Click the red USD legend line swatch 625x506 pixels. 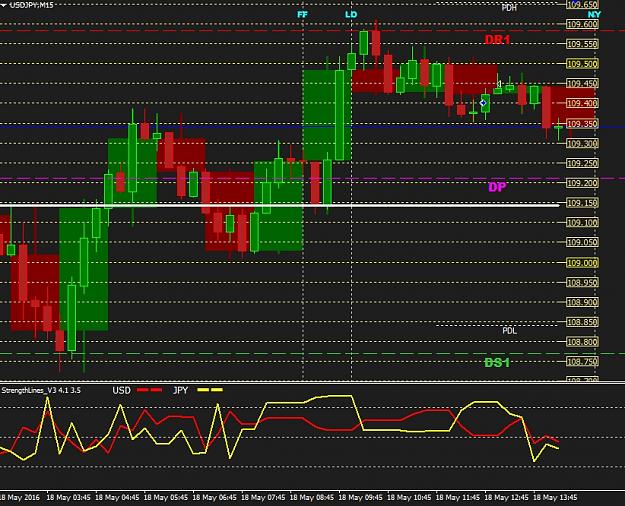point(149,390)
